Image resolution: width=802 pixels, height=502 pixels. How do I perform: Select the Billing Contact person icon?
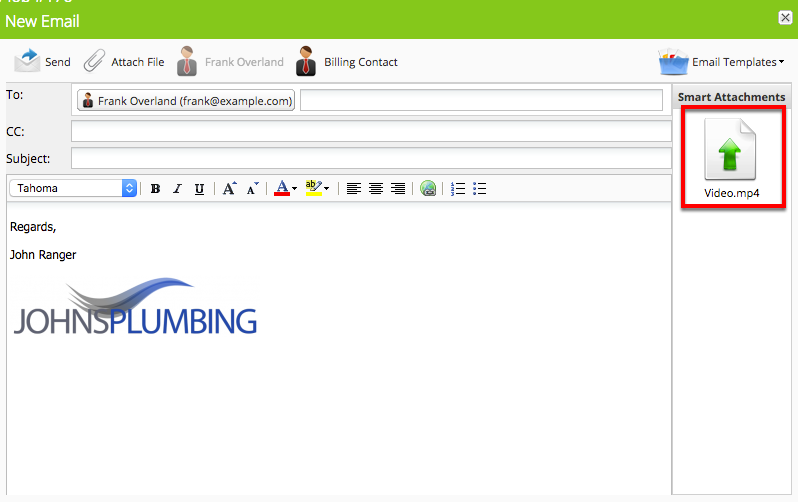click(x=306, y=61)
